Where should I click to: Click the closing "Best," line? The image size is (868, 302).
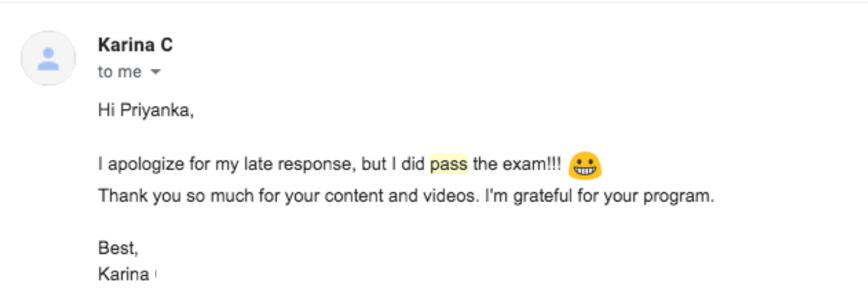[118, 248]
